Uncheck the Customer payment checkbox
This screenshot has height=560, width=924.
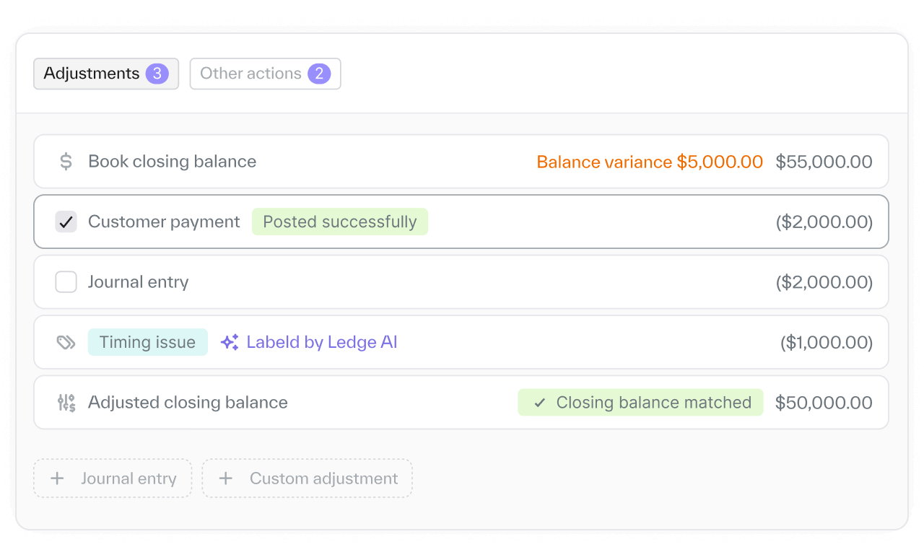pos(66,222)
